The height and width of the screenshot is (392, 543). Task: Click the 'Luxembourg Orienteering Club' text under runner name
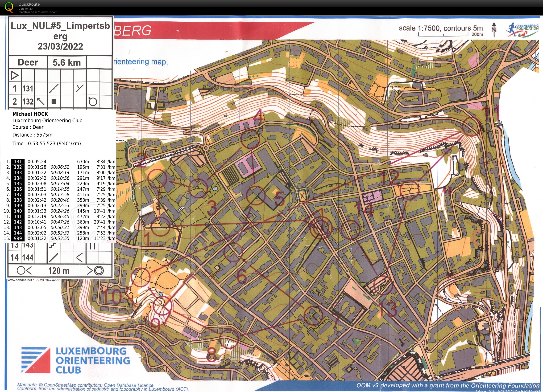coord(47,121)
